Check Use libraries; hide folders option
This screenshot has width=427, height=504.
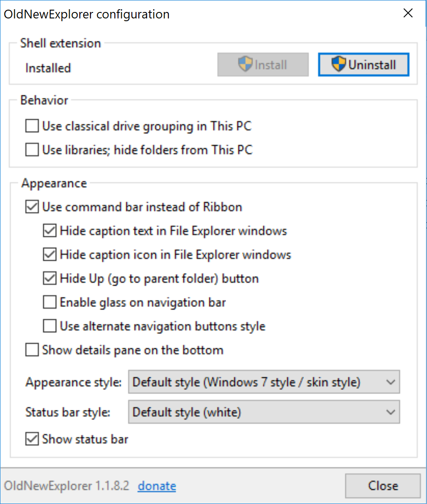32,150
